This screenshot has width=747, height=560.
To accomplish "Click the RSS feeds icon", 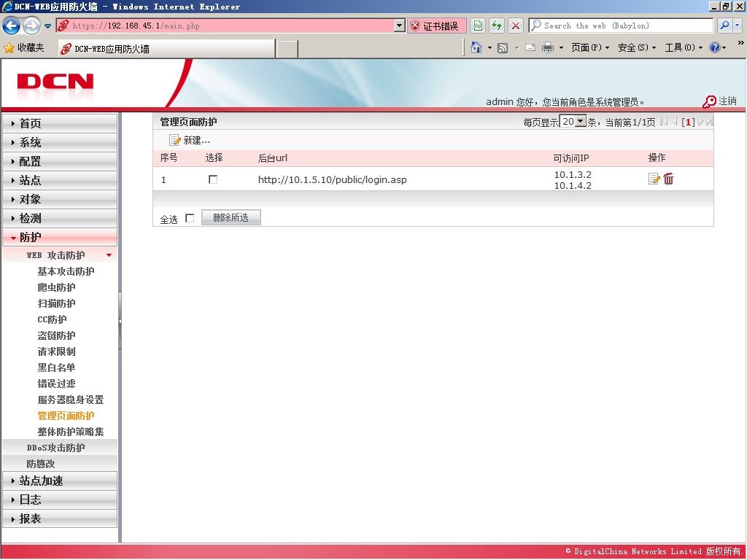I will [502, 47].
